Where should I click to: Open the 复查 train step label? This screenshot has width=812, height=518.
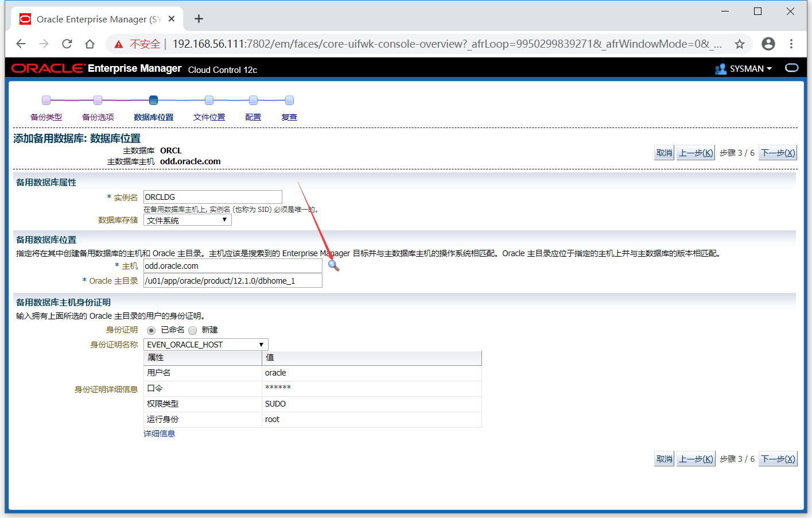[289, 117]
